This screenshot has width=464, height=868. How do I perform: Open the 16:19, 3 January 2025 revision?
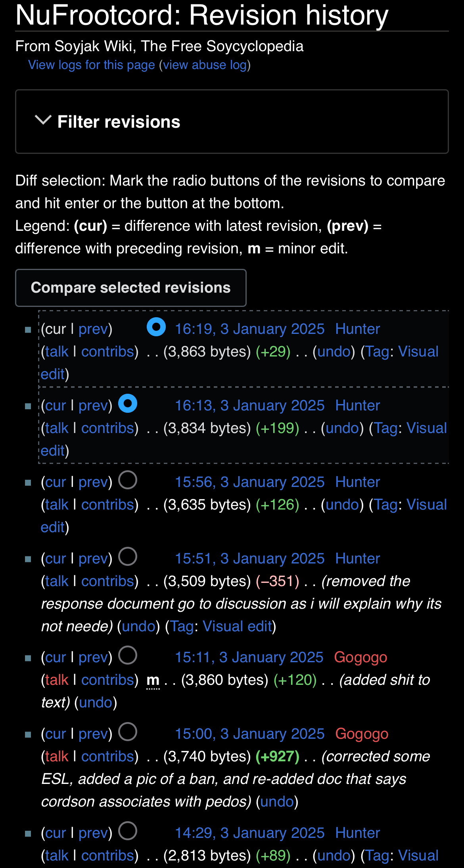250,329
